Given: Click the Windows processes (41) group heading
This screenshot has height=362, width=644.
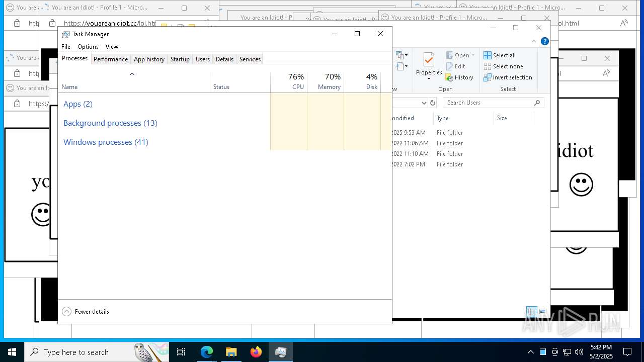Looking at the screenshot, I should tap(106, 142).
